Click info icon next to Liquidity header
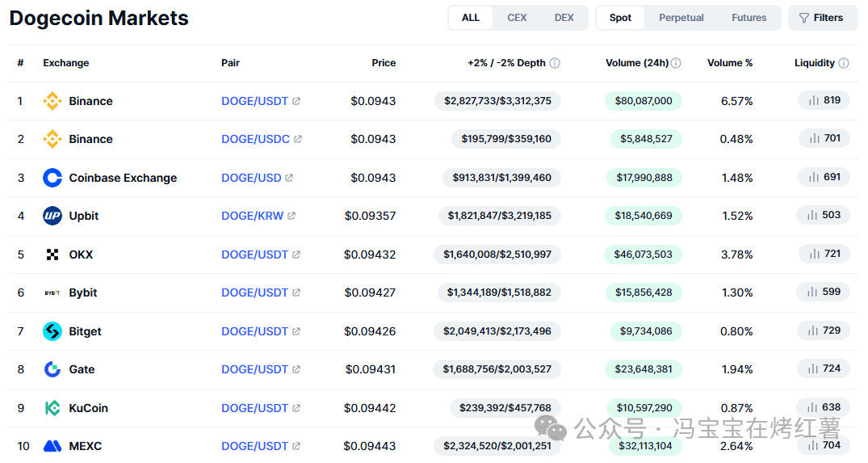 pos(844,63)
